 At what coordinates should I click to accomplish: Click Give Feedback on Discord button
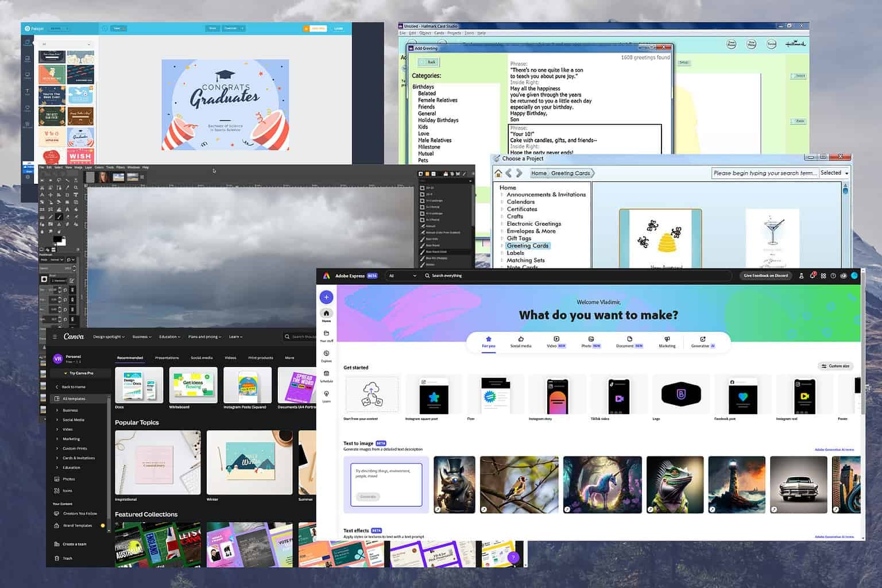[x=765, y=276]
